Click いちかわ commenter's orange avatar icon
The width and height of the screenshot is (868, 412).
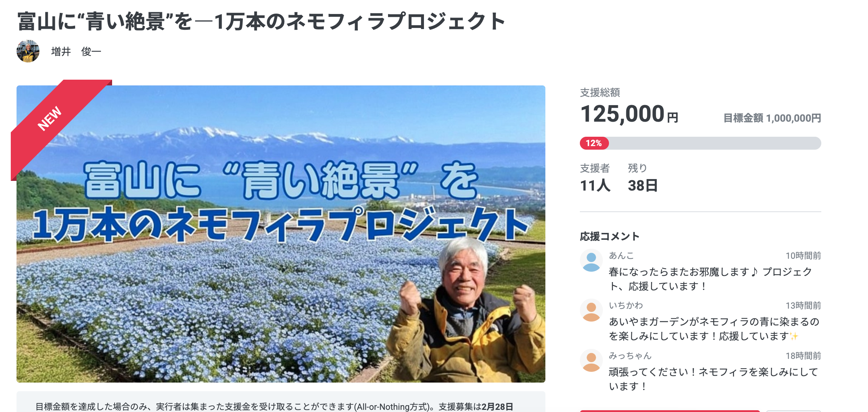coord(591,310)
